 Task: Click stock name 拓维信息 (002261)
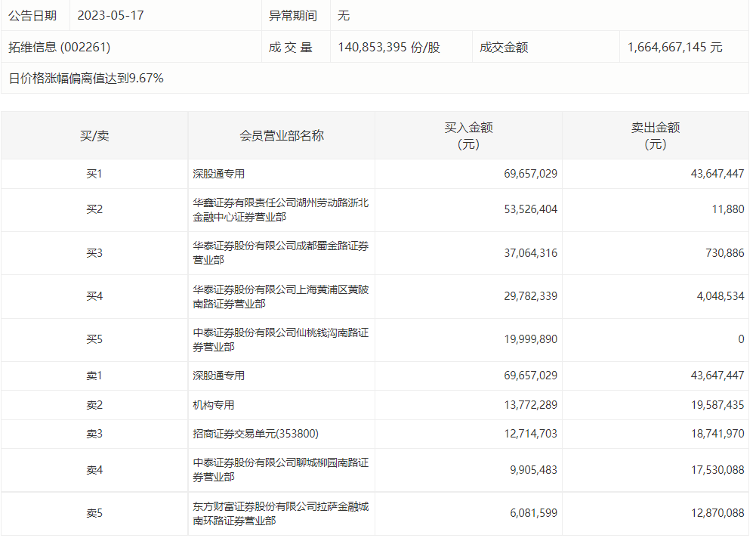pyautogui.click(x=60, y=47)
